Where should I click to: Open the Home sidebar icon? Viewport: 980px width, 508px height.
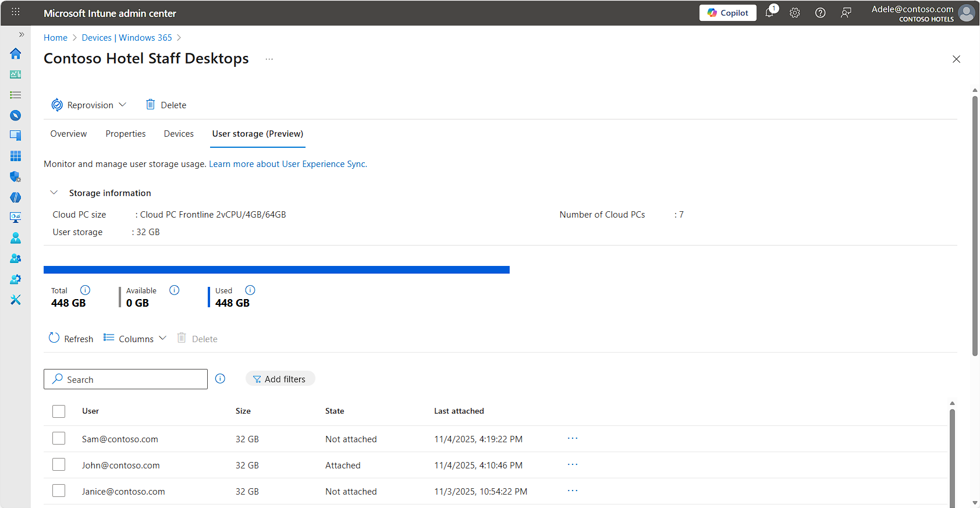pyautogui.click(x=16, y=54)
